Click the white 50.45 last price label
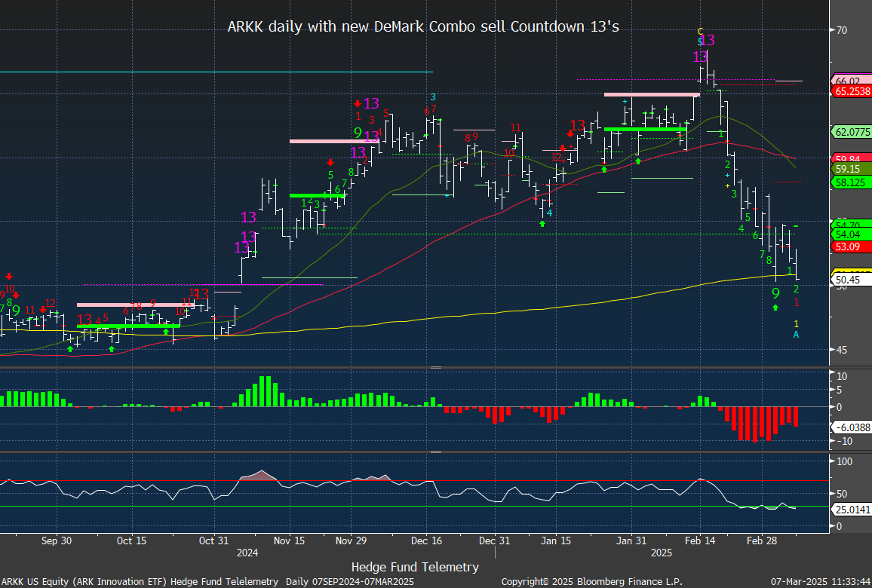This screenshot has height=588, width=872. pos(852,280)
